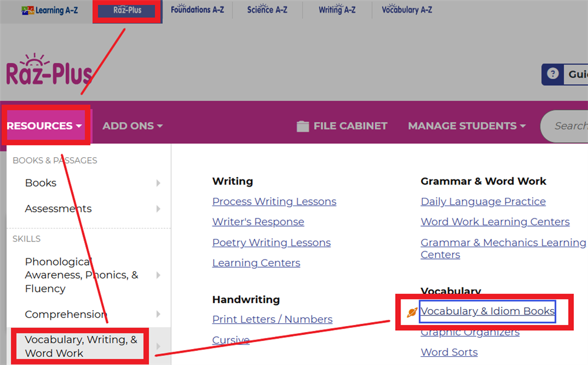Click the 'Vocabulary' column heading

click(x=451, y=291)
